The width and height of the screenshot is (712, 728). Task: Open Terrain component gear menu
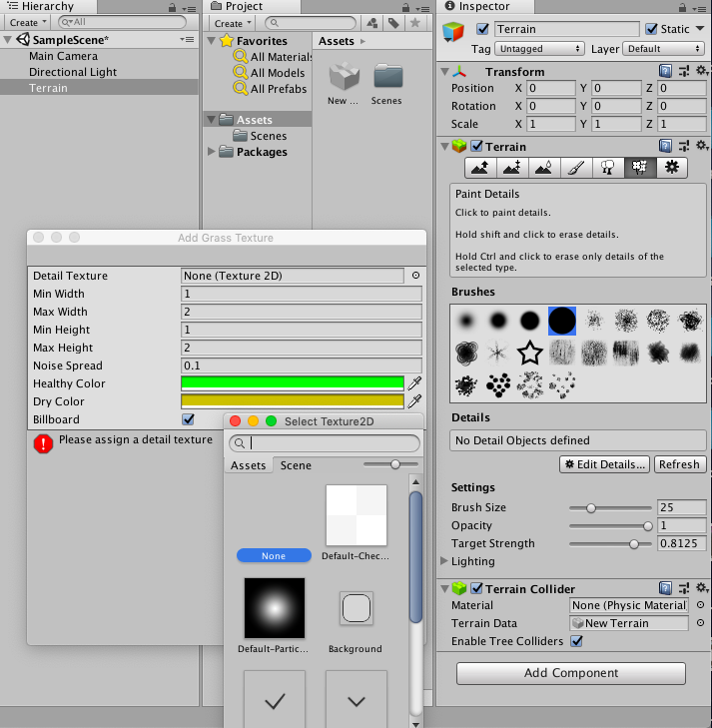tap(702, 146)
